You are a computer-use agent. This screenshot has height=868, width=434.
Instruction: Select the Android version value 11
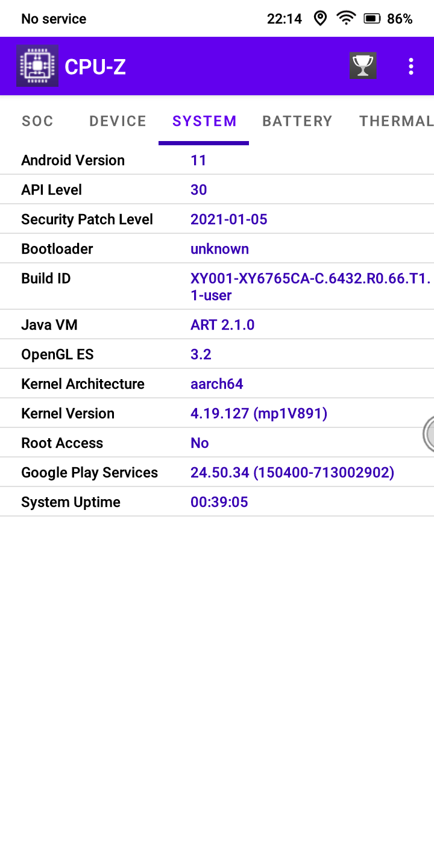pos(198,160)
